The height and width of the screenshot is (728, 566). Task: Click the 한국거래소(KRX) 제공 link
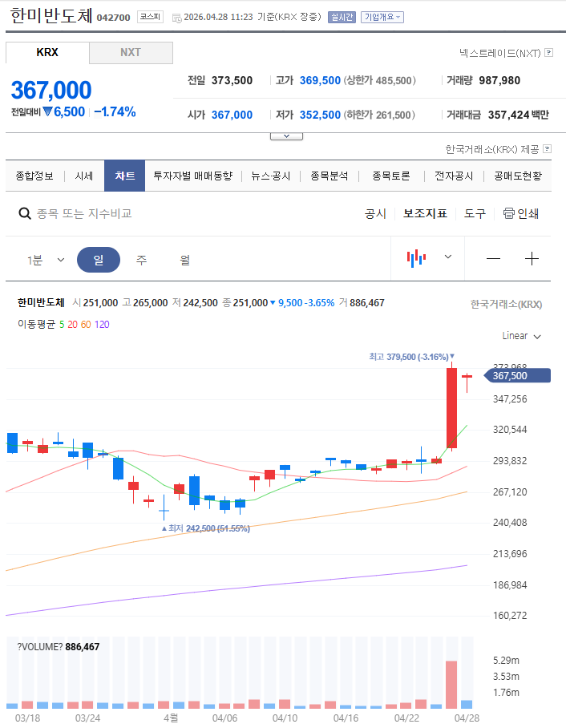(x=491, y=149)
